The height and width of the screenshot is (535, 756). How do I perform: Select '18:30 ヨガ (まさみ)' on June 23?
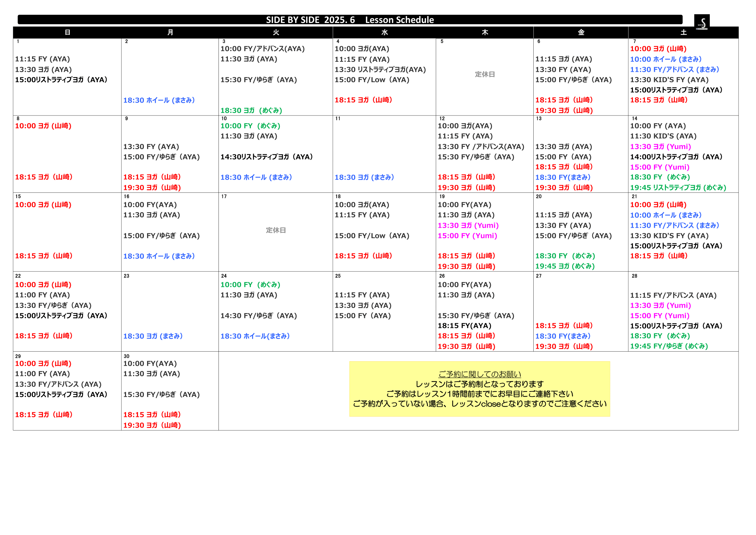[x=153, y=336]
